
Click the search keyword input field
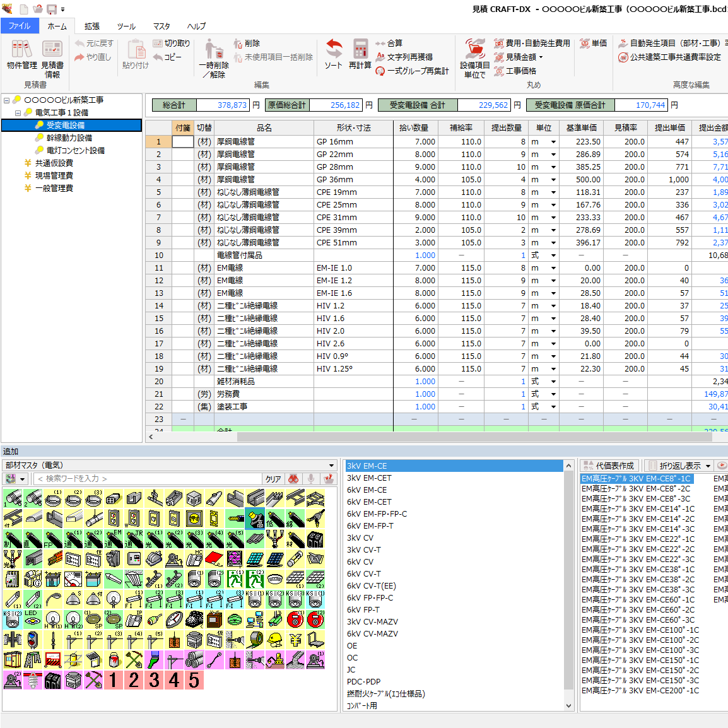tap(148, 479)
